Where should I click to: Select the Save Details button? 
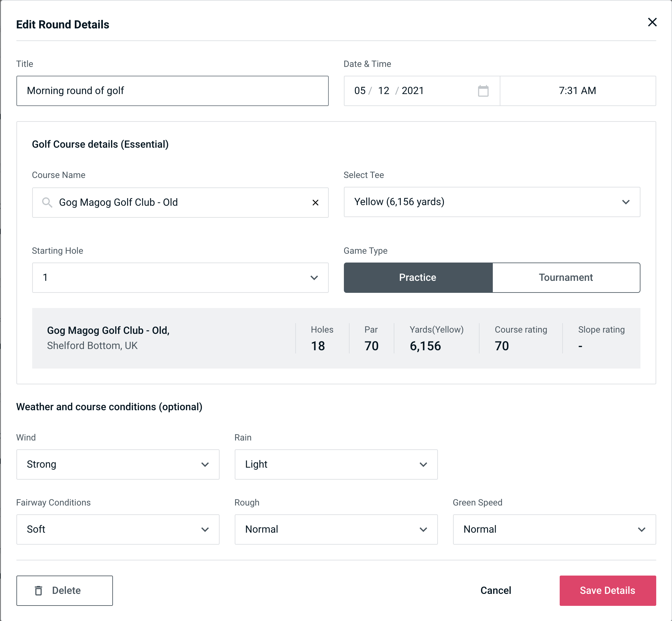(607, 590)
